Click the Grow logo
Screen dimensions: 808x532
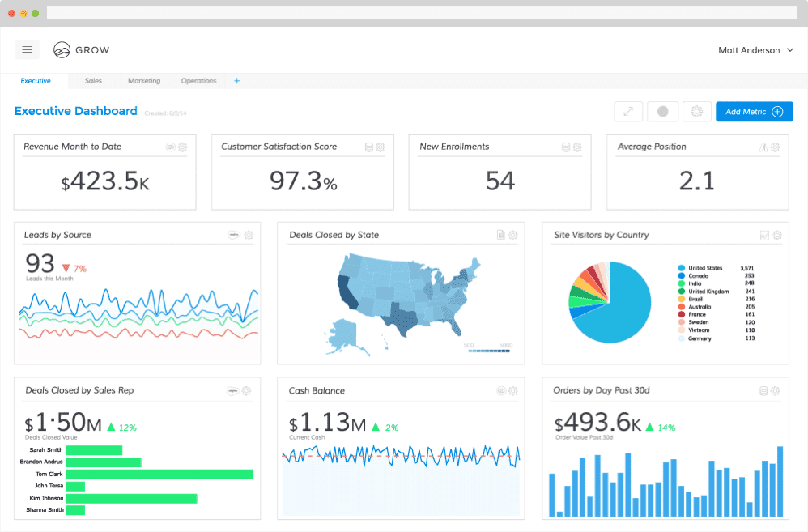(x=81, y=50)
